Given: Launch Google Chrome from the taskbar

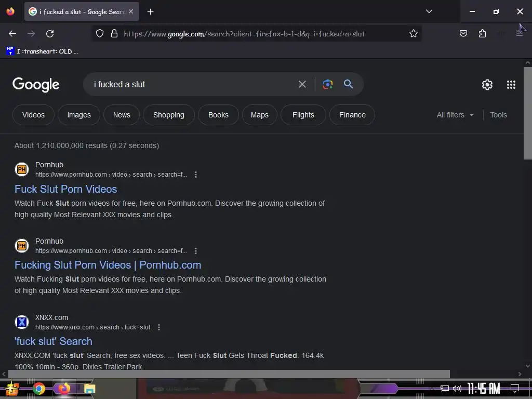Looking at the screenshot, I should pyautogui.click(x=39, y=389).
